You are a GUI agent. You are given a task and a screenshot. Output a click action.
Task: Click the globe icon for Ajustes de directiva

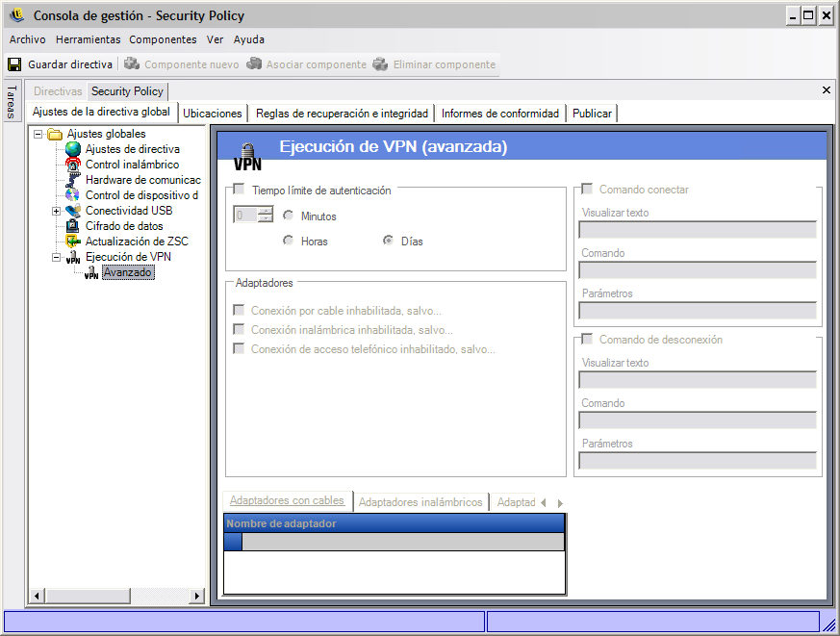[x=73, y=149]
